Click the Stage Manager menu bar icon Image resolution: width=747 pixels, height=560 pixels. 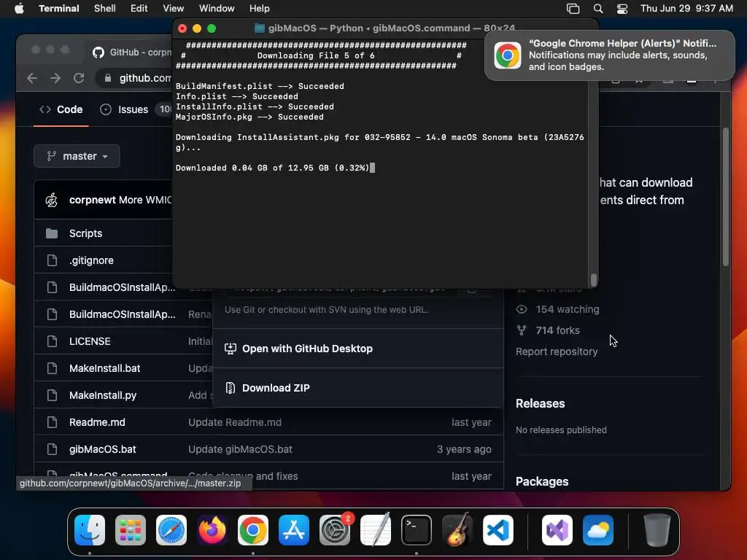(573, 9)
